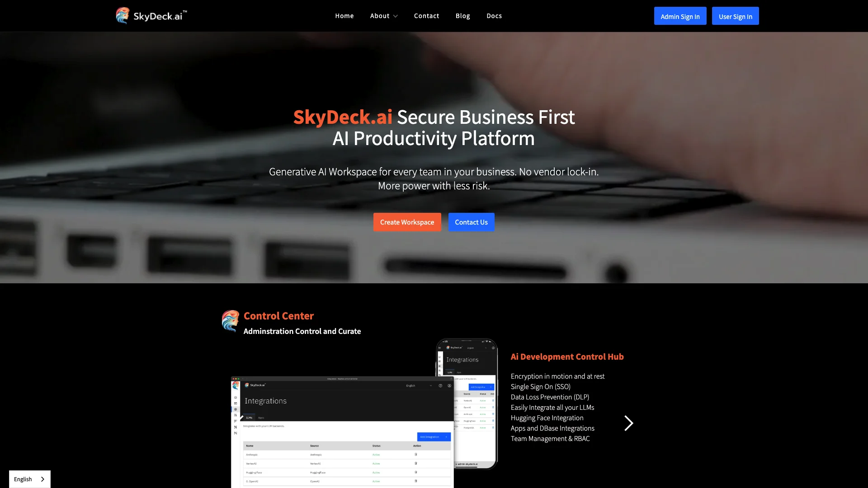Image resolution: width=868 pixels, height=488 pixels.
Task: Click the next slide arrow chevron
Action: point(629,423)
